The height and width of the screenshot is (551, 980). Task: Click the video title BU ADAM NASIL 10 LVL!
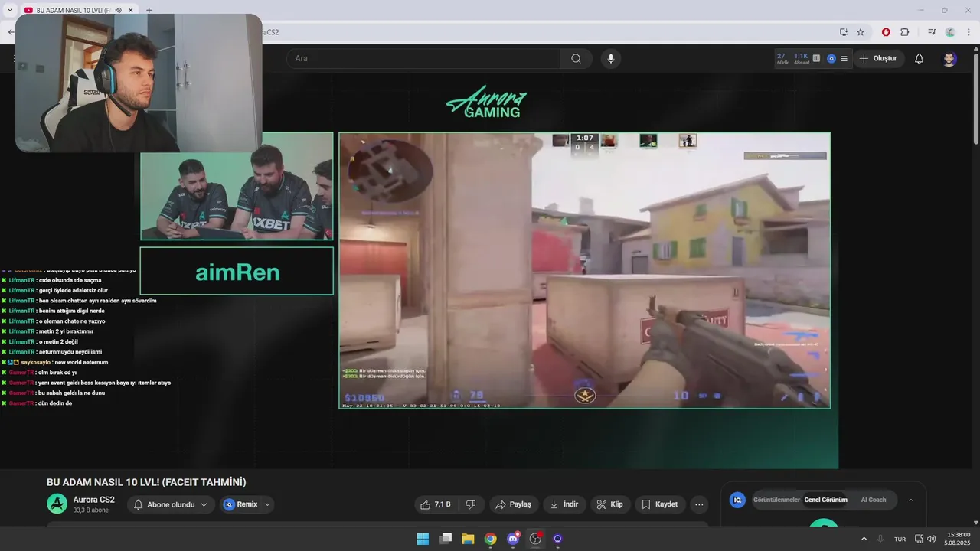pos(146,482)
